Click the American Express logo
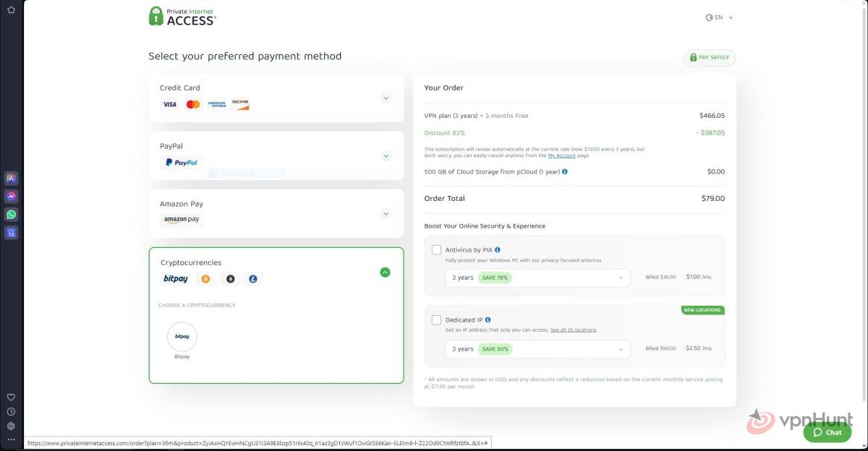Screen dimensions: 868x451 click(217, 105)
